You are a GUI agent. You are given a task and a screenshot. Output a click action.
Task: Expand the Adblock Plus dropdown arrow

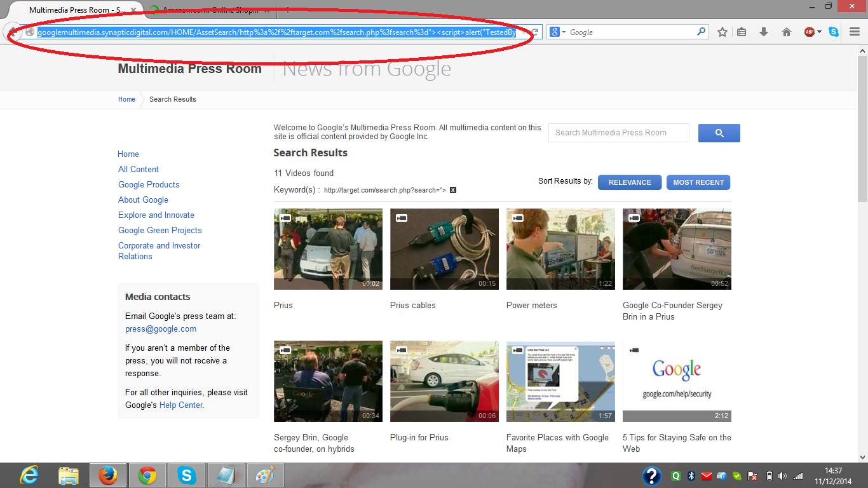pyautogui.click(x=819, y=32)
